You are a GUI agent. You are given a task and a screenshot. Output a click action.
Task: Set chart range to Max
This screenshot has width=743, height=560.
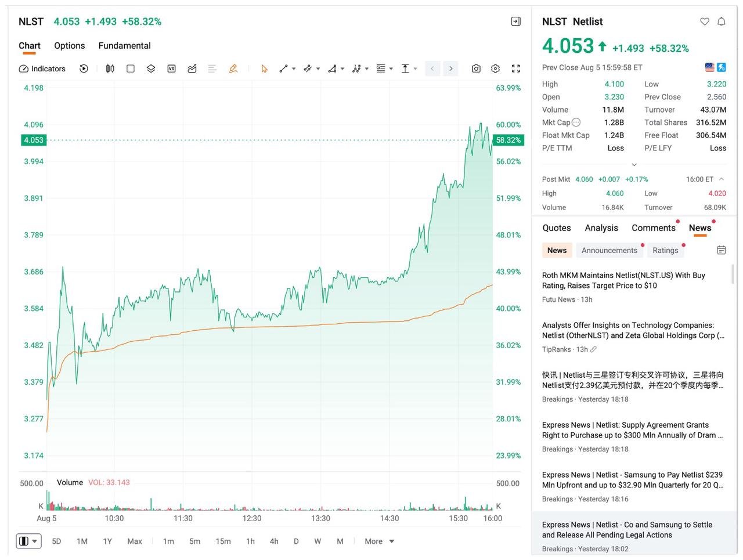135,541
